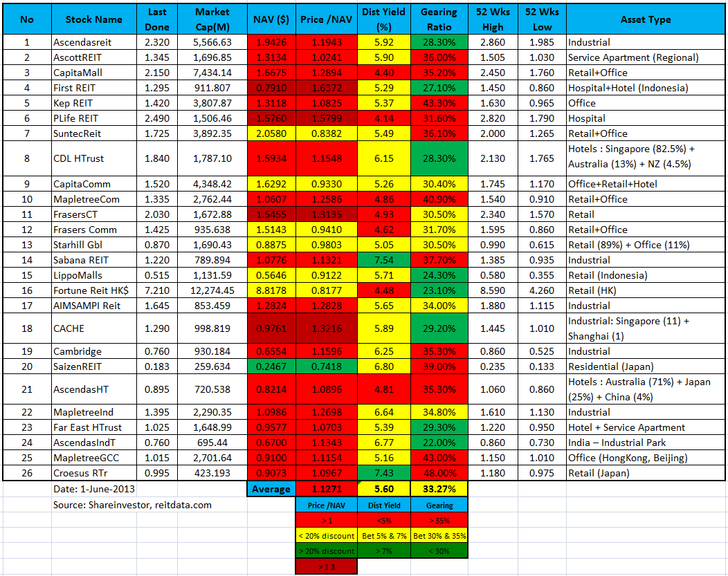Select the Gearing Ratio header cell

(439, 19)
